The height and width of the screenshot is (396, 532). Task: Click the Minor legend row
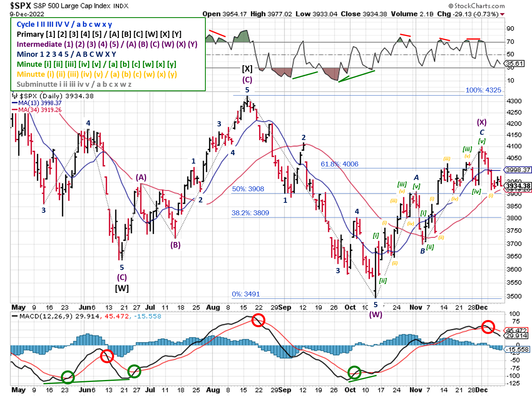coord(66,54)
